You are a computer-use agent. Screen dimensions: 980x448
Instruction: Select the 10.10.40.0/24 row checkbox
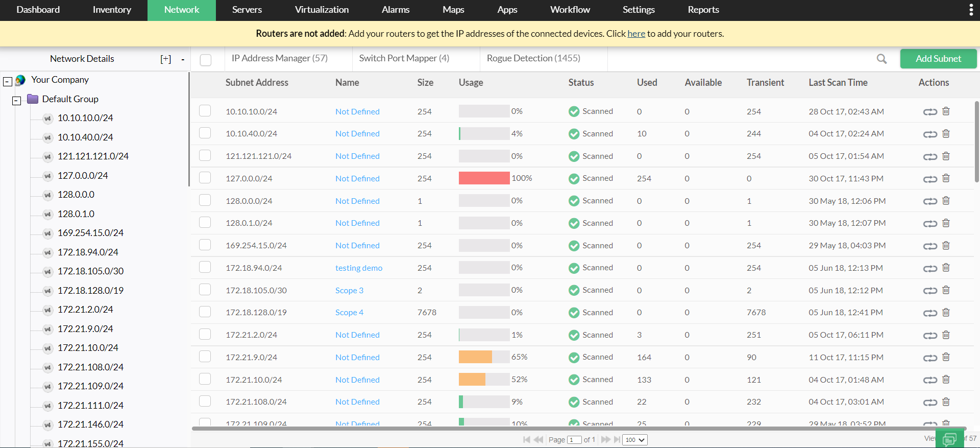click(x=205, y=133)
